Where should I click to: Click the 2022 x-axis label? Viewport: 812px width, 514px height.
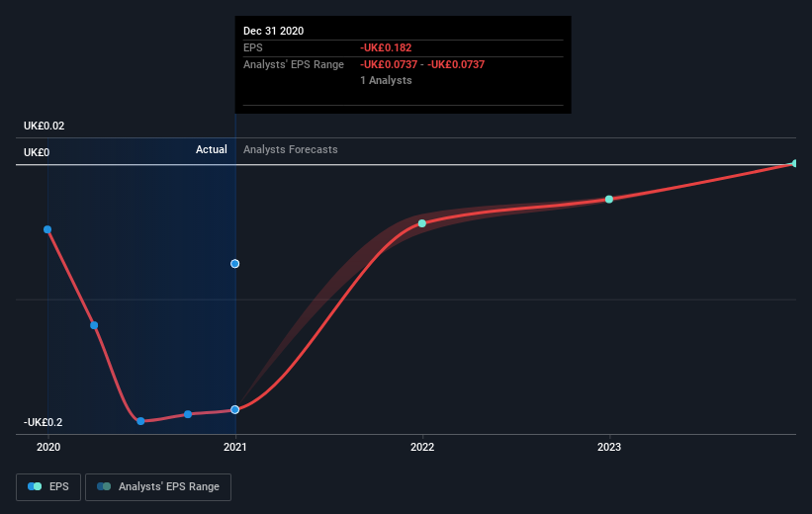(422, 447)
